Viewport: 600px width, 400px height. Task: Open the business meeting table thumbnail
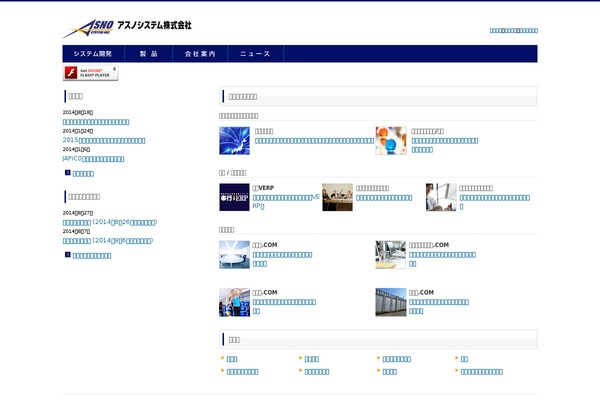(338, 197)
